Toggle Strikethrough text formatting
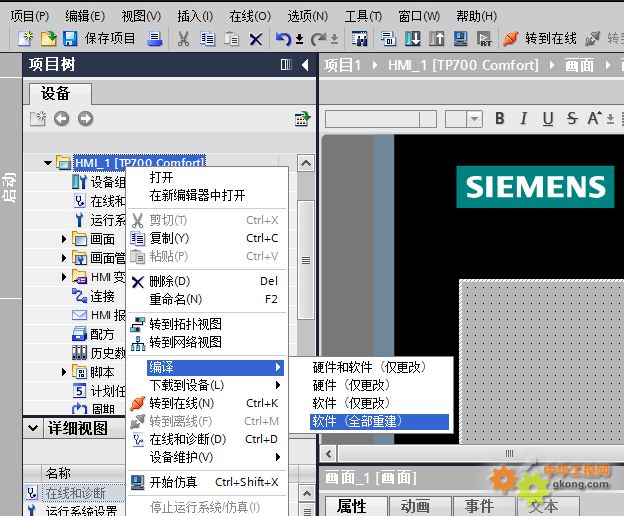 pyautogui.click(x=572, y=118)
